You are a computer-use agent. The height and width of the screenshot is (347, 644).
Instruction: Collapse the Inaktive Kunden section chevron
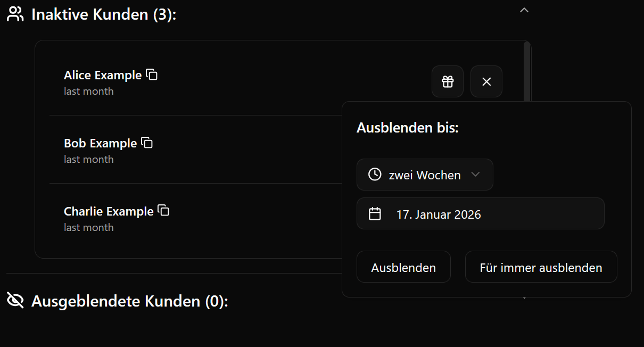(x=524, y=10)
